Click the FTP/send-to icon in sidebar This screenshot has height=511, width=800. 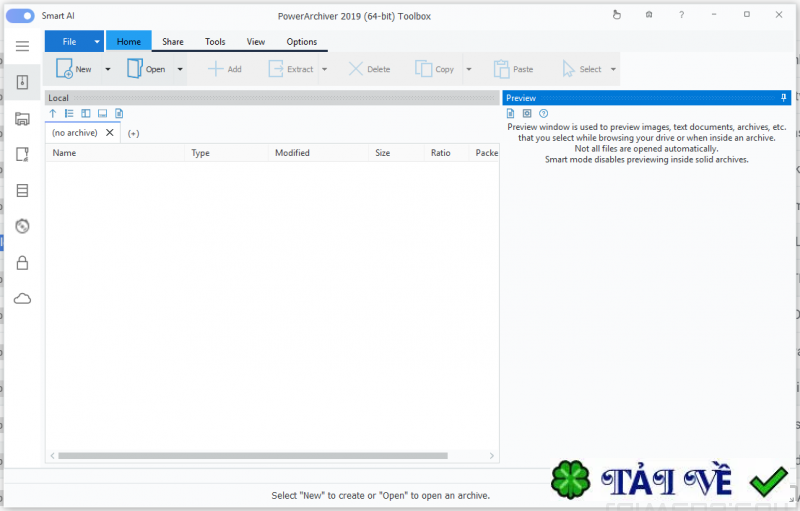click(x=22, y=154)
